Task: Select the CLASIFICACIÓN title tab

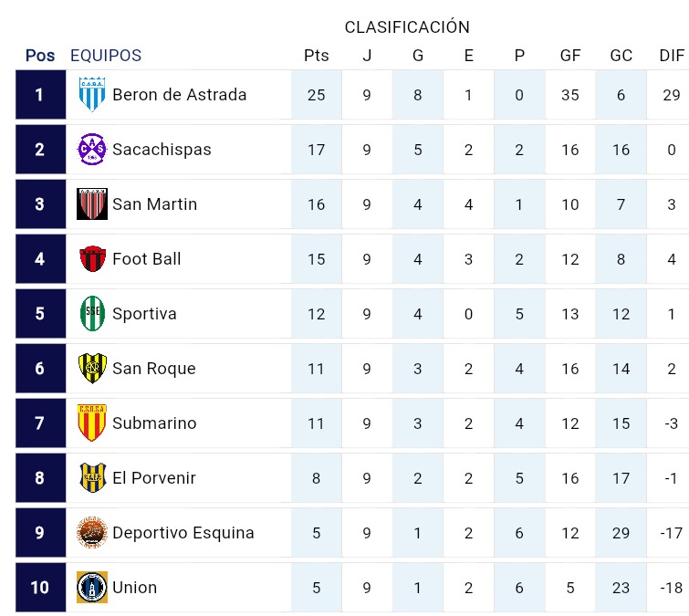Action: (x=407, y=27)
